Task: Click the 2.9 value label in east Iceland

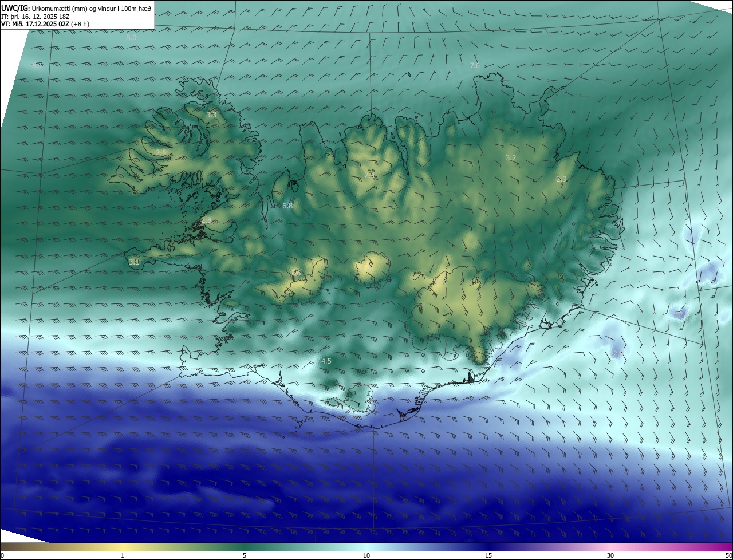Action: 561,179
